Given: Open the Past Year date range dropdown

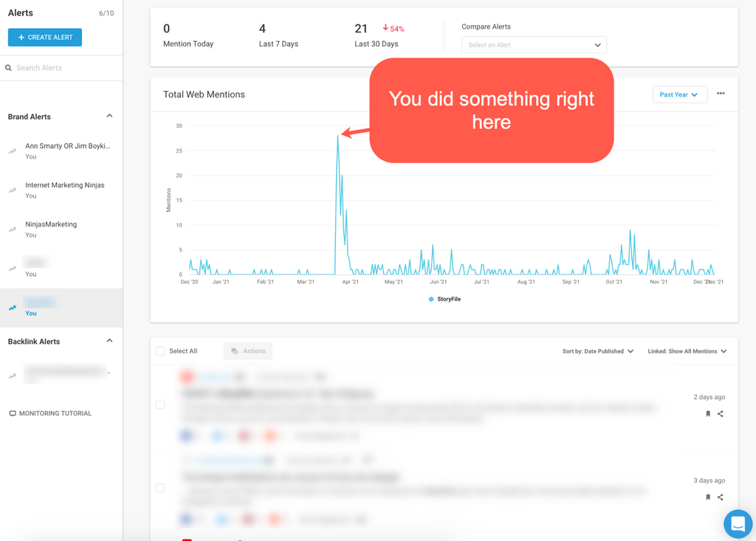Looking at the screenshot, I should (679, 94).
